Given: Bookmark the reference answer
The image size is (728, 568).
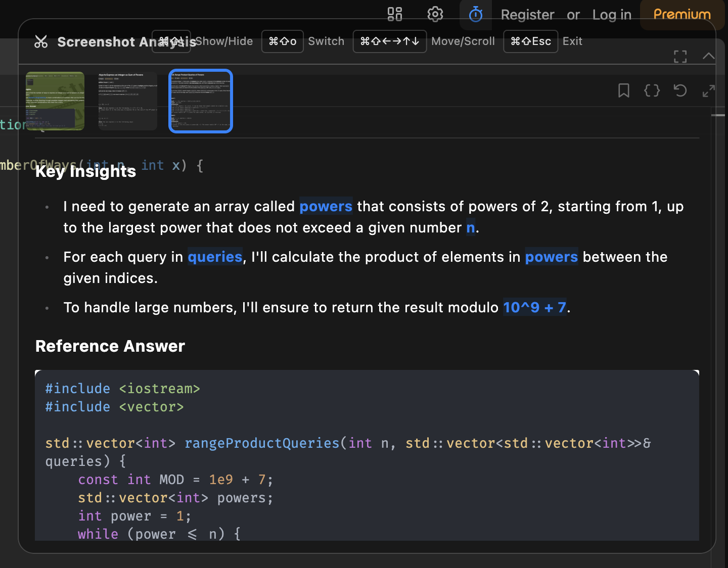Looking at the screenshot, I should [623, 91].
